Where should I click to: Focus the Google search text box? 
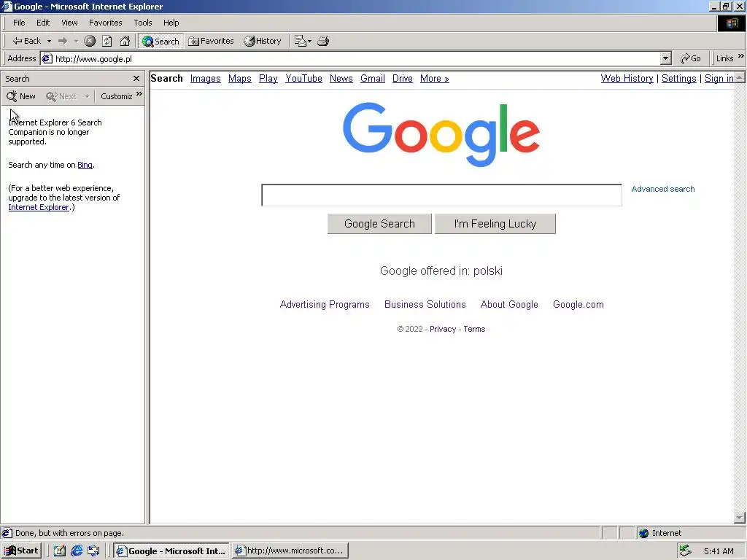pyautogui.click(x=441, y=195)
